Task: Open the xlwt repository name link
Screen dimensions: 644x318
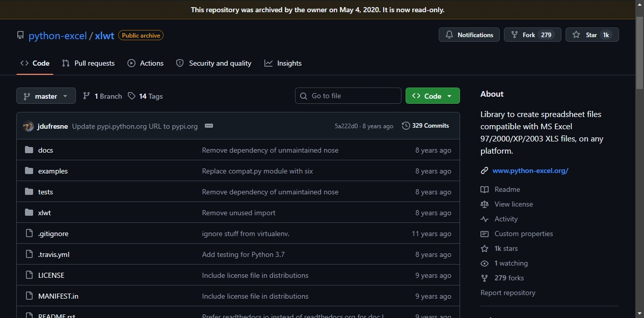Action: (x=104, y=36)
